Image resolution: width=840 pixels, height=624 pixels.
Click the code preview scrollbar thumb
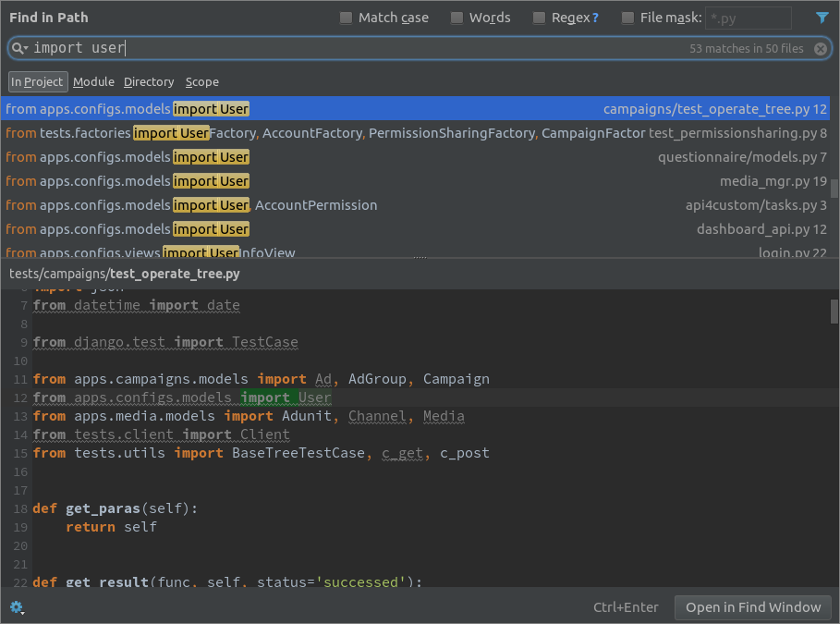pyautogui.click(x=834, y=312)
